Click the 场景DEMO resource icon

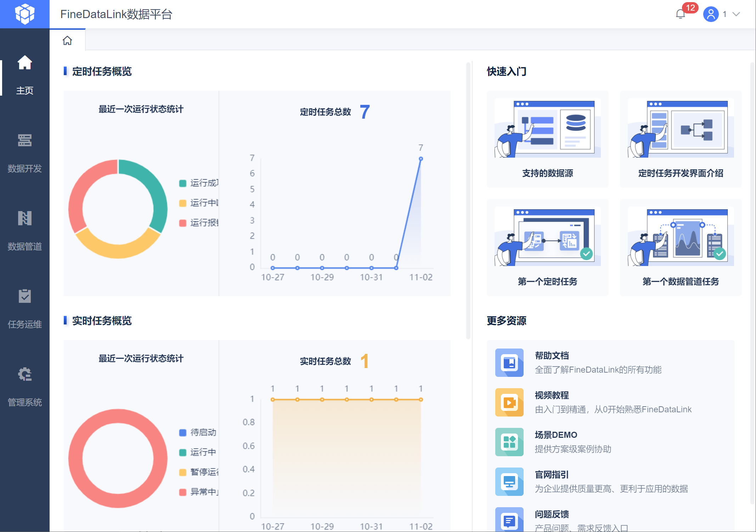(509, 442)
